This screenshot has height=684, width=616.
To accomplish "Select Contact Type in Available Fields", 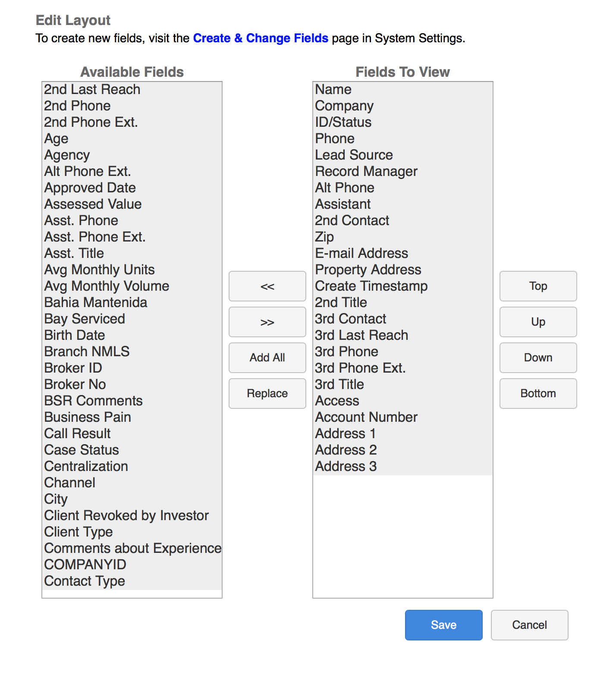I will pos(85,581).
